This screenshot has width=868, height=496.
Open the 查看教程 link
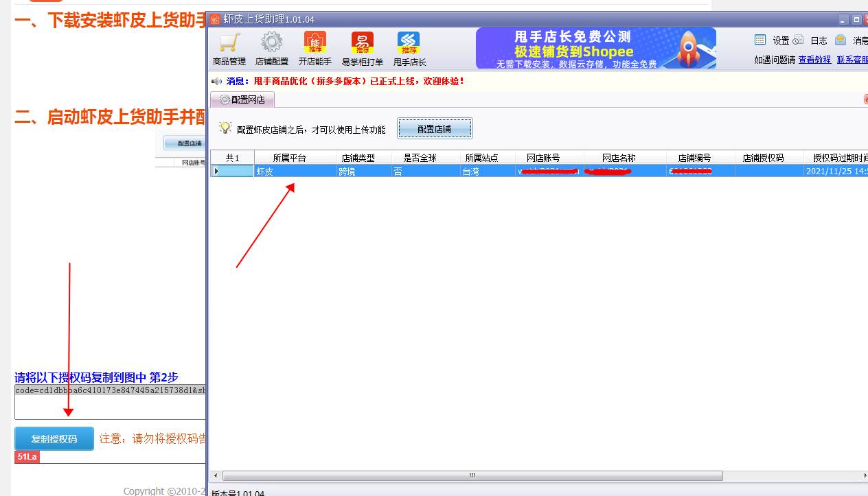(x=814, y=60)
